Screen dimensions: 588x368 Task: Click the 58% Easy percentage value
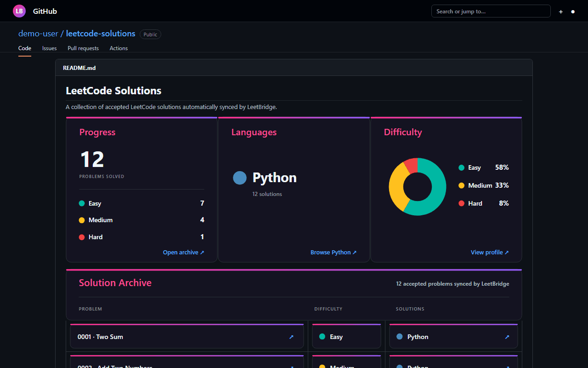[x=502, y=167]
